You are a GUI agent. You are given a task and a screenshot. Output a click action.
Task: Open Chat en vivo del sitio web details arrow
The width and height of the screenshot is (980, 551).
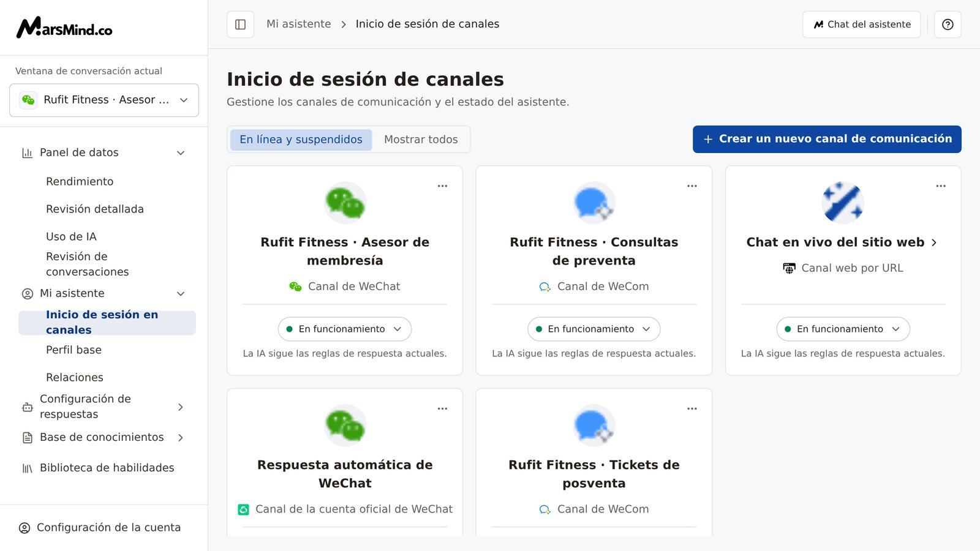pyautogui.click(x=934, y=243)
